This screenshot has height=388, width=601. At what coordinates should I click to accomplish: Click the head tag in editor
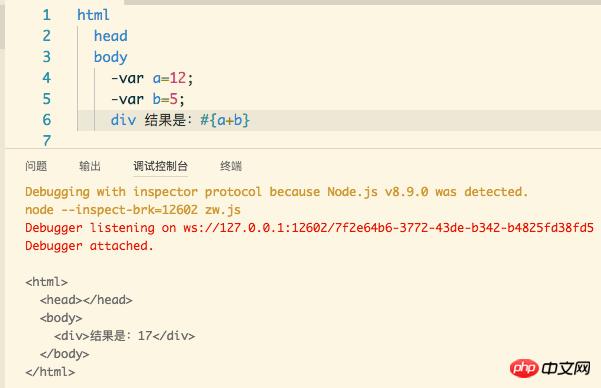[110, 36]
